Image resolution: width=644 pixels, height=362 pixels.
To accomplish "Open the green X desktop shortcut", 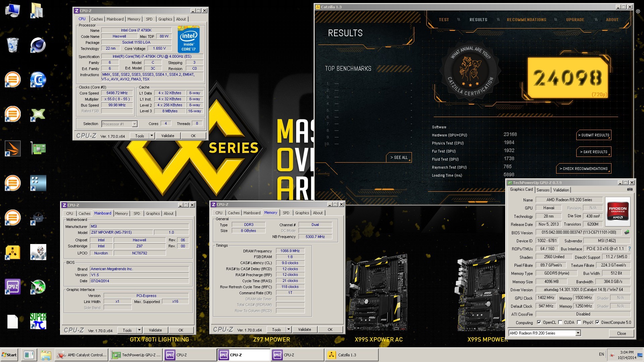I will pyautogui.click(x=38, y=114).
